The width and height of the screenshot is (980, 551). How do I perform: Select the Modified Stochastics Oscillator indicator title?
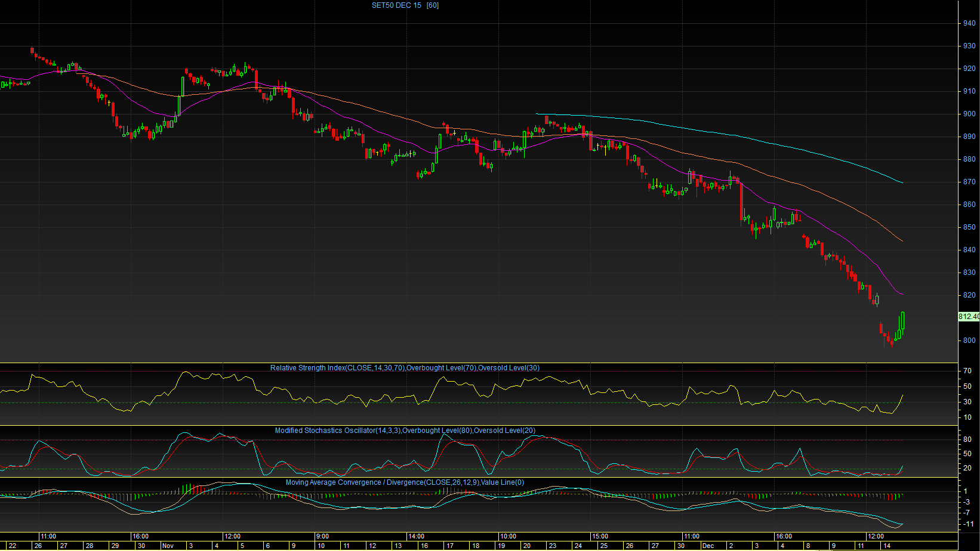[x=405, y=431]
